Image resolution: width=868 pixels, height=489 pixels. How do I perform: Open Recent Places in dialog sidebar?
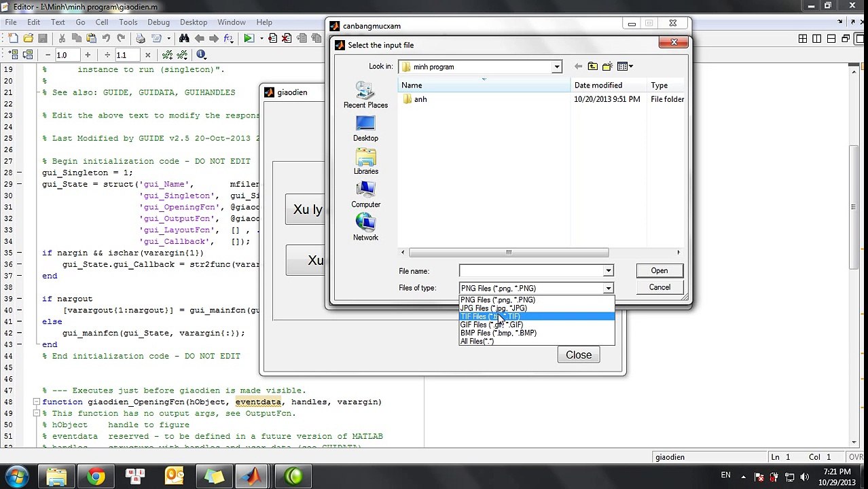tap(365, 94)
